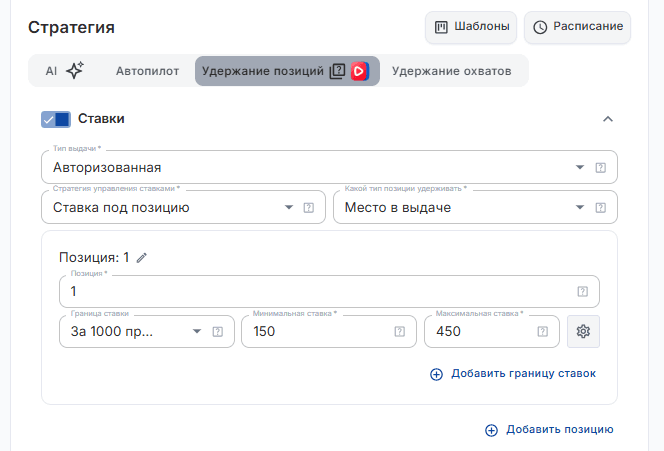Click the Расписание clock icon

click(x=540, y=28)
